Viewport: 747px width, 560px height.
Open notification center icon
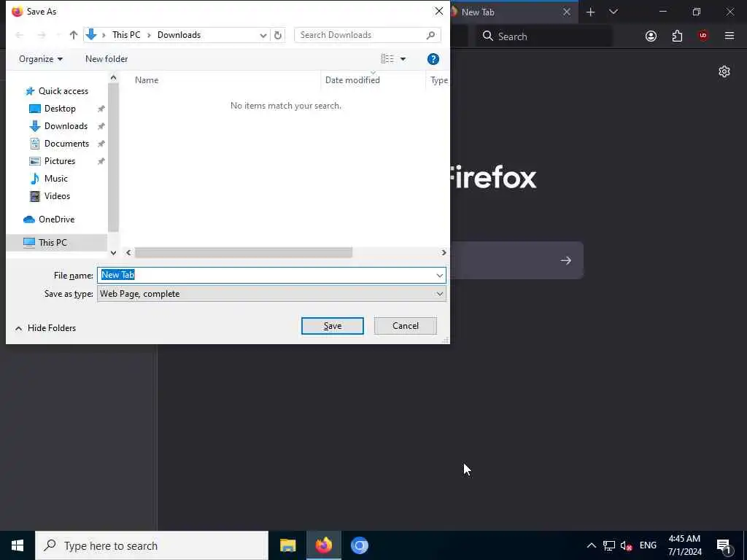(724, 545)
